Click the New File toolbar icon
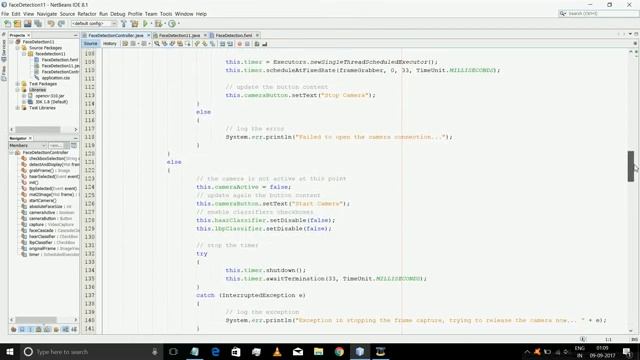 pyautogui.click(x=7, y=24)
